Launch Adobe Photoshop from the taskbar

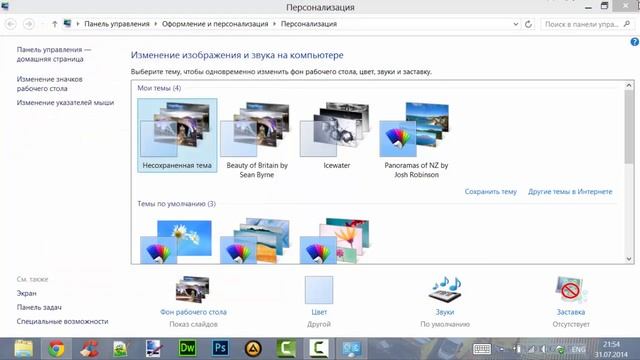click(x=220, y=349)
